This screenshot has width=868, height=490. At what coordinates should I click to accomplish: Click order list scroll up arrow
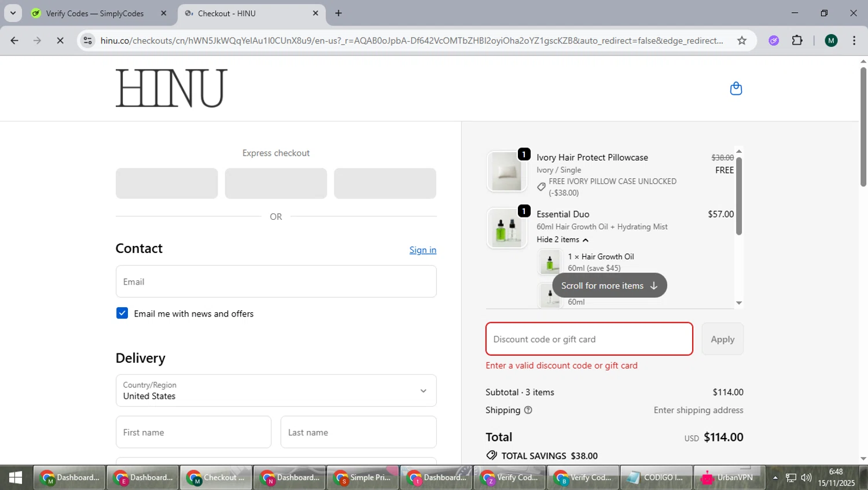pyautogui.click(x=739, y=151)
